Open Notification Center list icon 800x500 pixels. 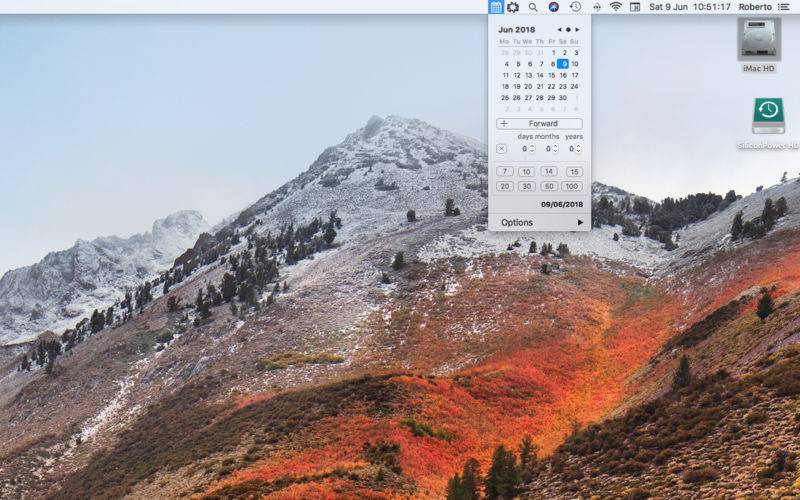pyautogui.click(x=784, y=7)
